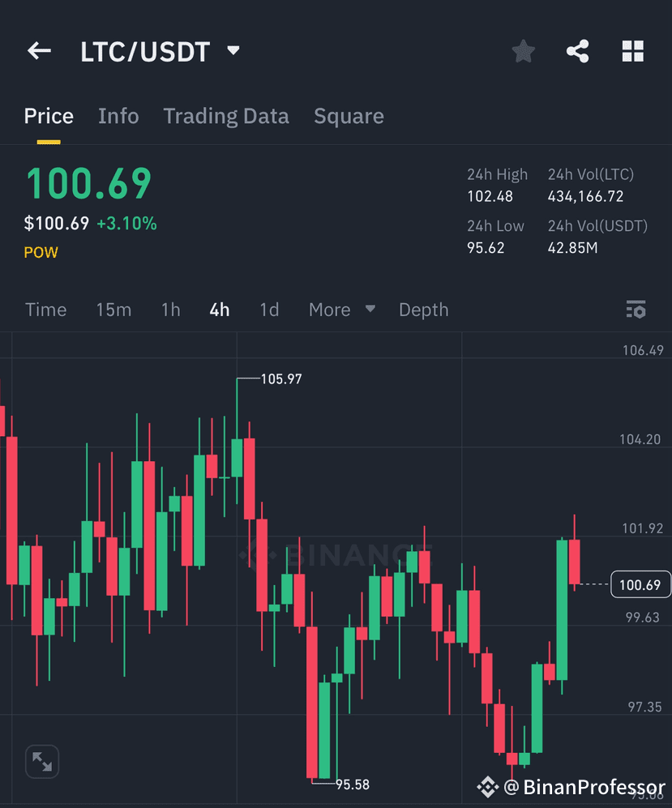Click the 100.69 current price label
Image resolution: width=672 pixels, height=808 pixels.
[640, 584]
